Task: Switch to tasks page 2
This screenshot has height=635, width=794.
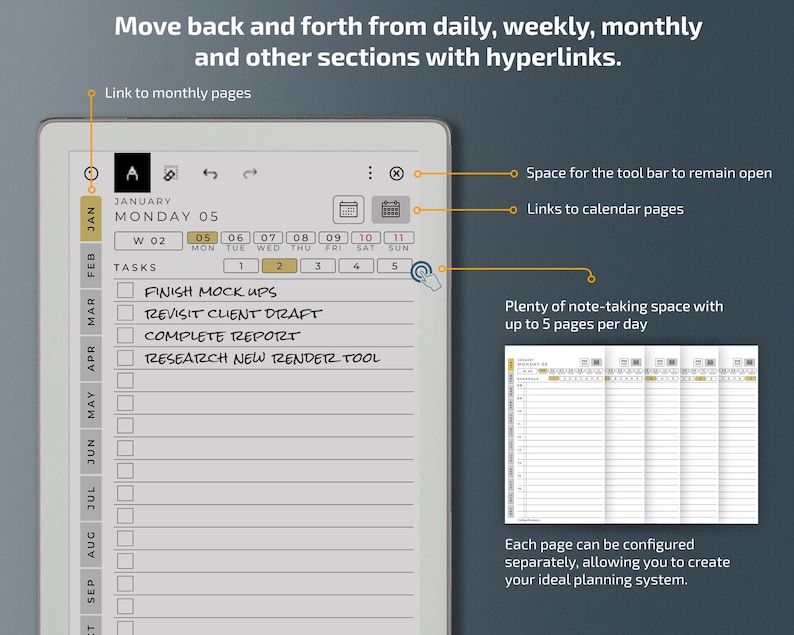Action: coord(280,266)
